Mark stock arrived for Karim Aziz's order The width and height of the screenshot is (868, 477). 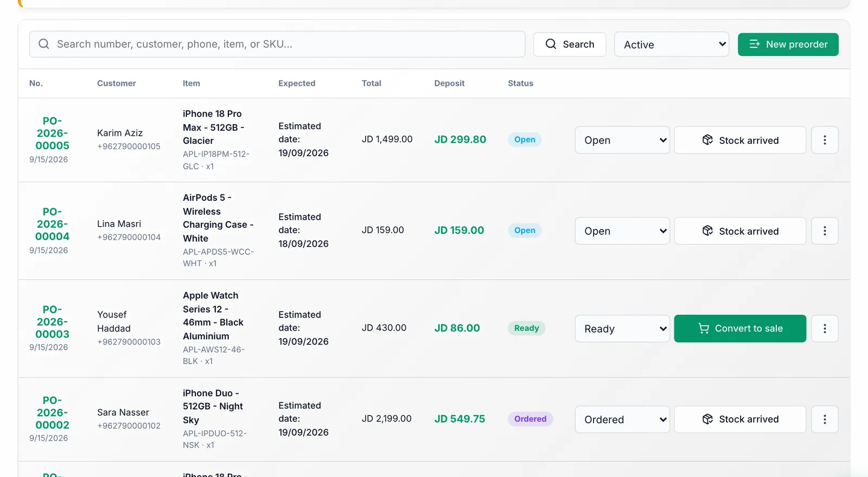coord(740,140)
